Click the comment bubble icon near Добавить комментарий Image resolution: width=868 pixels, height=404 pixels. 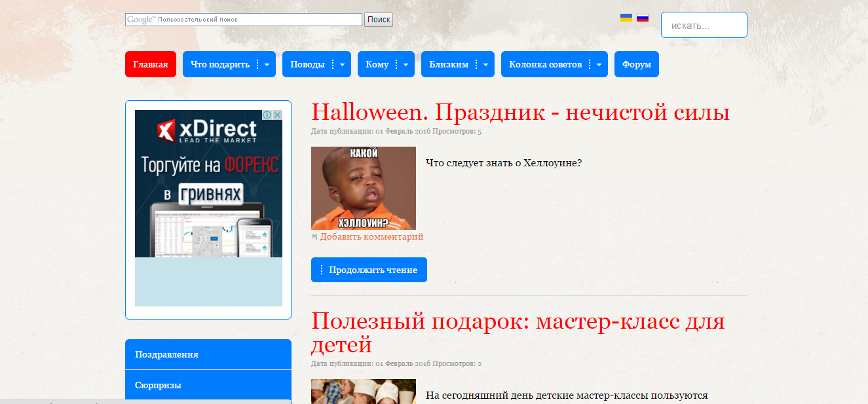point(314,236)
